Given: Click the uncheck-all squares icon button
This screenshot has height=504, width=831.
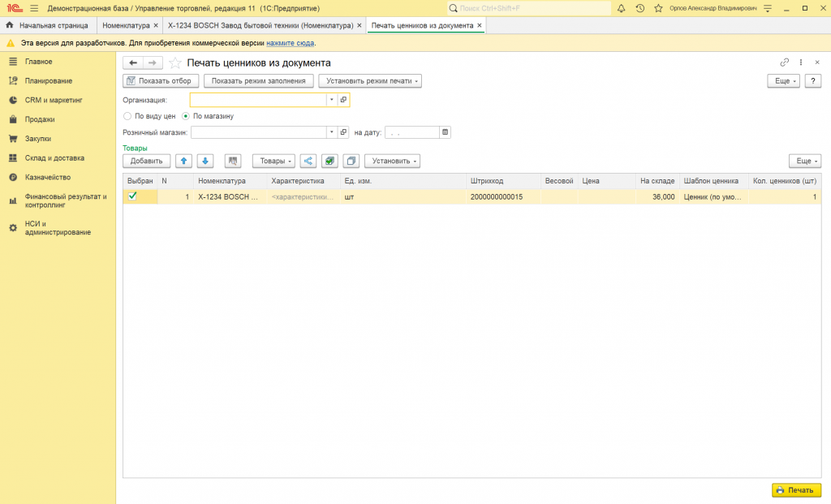Looking at the screenshot, I should point(351,162).
